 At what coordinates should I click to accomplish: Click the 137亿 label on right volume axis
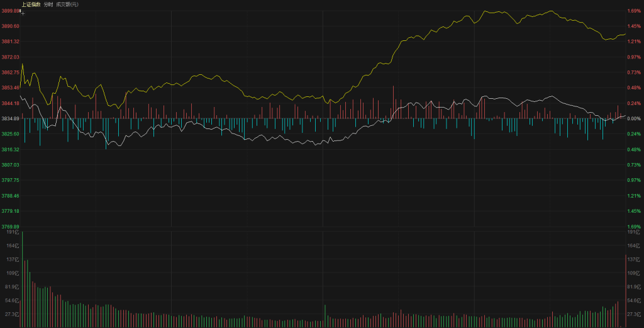(x=633, y=259)
